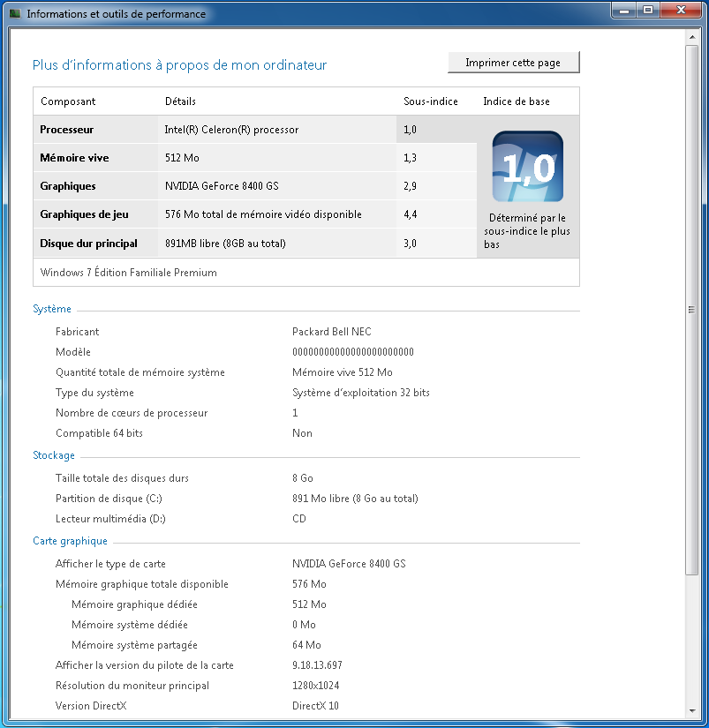The height and width of the screenshot is (728, 709).
Task: Select the Graphiques row label
Action: pos(68,186)
